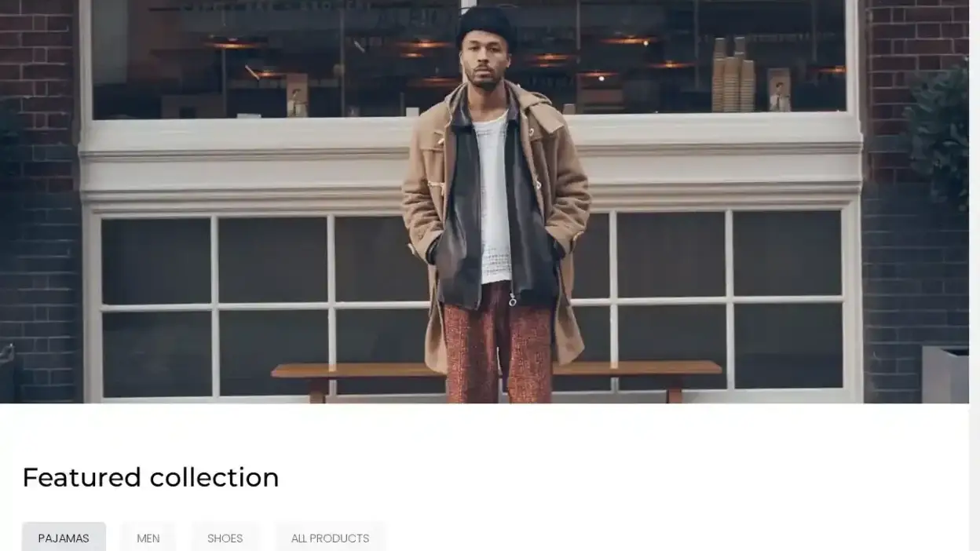Click the man's black beanie hat

coord(486,26)
